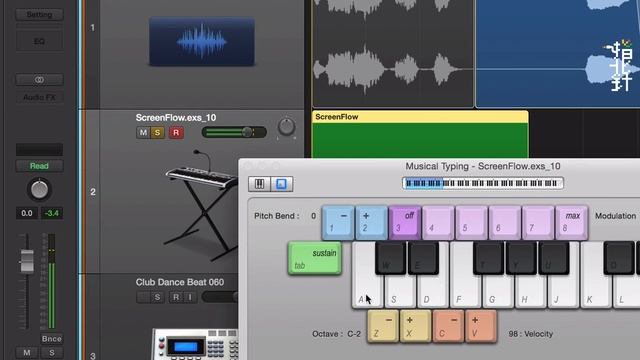Select the computer keyboard view icon
Screen dimensions: 640x360
[x=281, y=184]
